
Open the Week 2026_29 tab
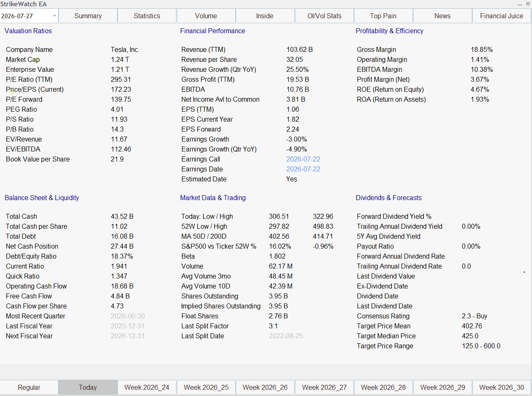click(x=443, y=387)
